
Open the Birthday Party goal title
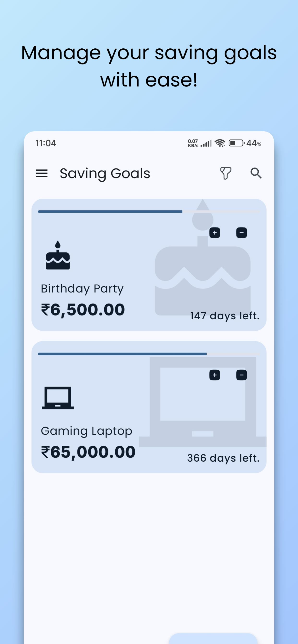[82, 289]
